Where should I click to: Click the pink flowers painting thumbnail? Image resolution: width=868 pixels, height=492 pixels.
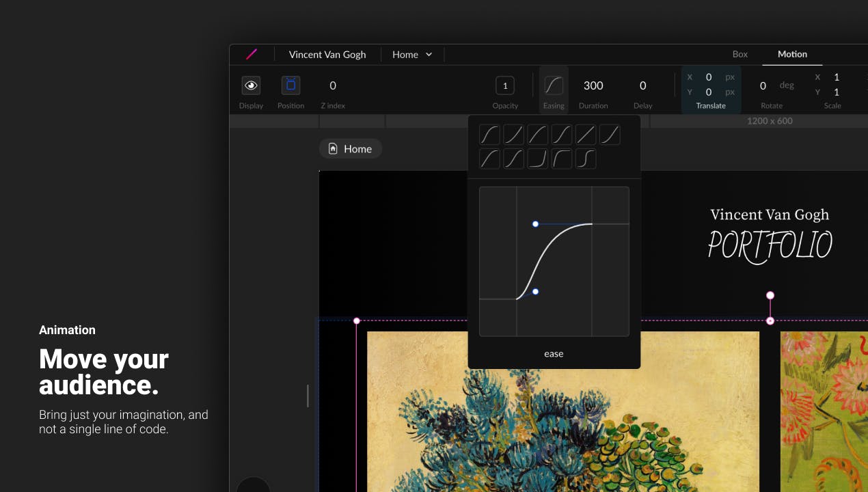(824, 411)
